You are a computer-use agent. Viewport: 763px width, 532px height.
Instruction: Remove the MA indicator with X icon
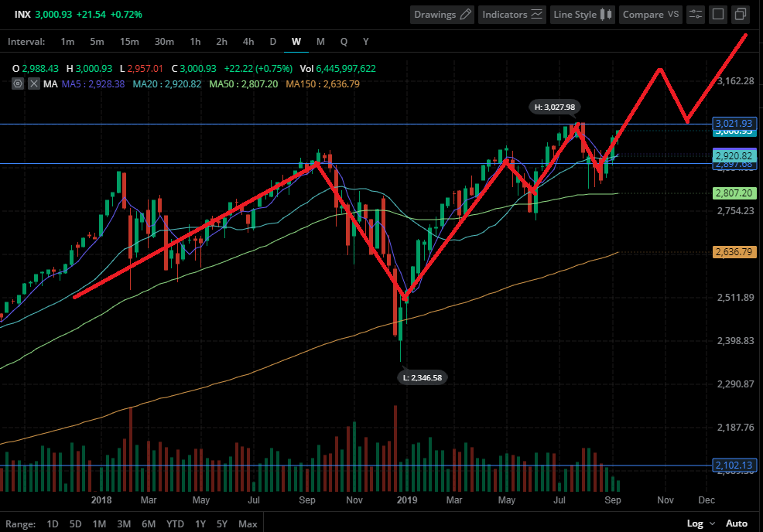[33, 84]
